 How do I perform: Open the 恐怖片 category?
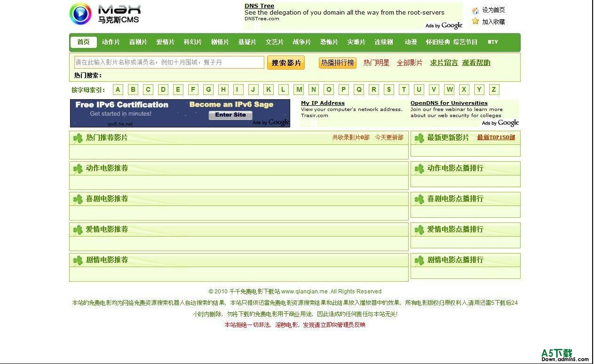(x=329, y=42)
